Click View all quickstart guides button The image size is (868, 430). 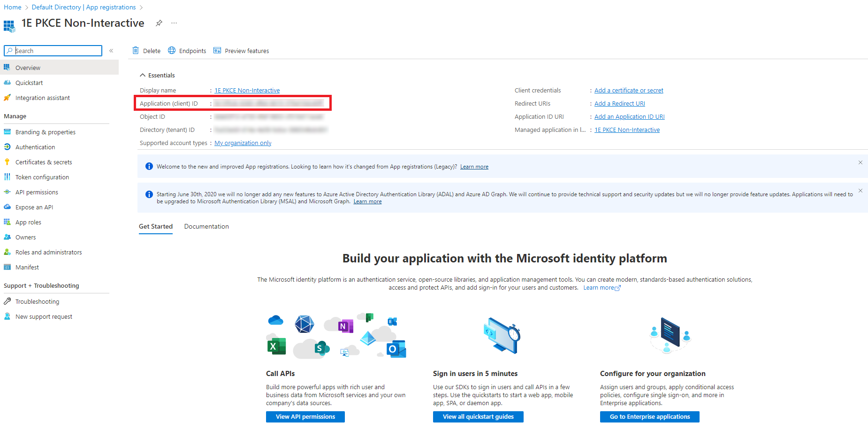pos(478,417)
